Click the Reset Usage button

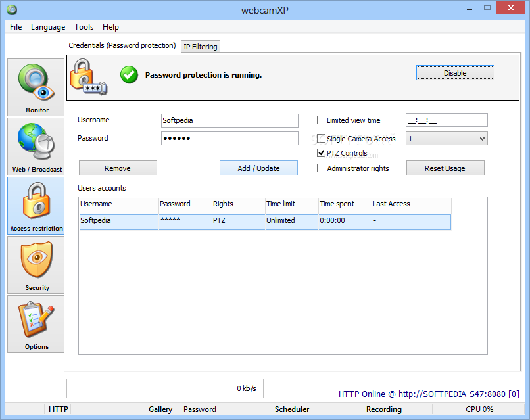pos(445,168)
